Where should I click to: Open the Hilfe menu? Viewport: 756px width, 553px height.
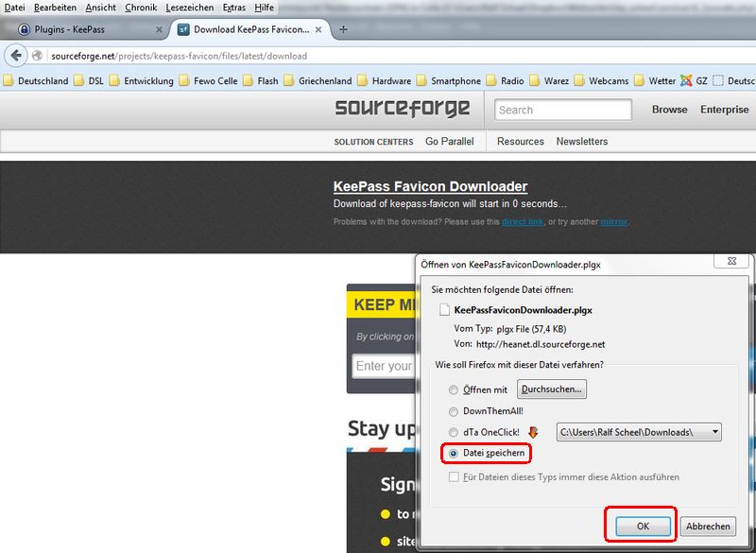tap(265, 8)
